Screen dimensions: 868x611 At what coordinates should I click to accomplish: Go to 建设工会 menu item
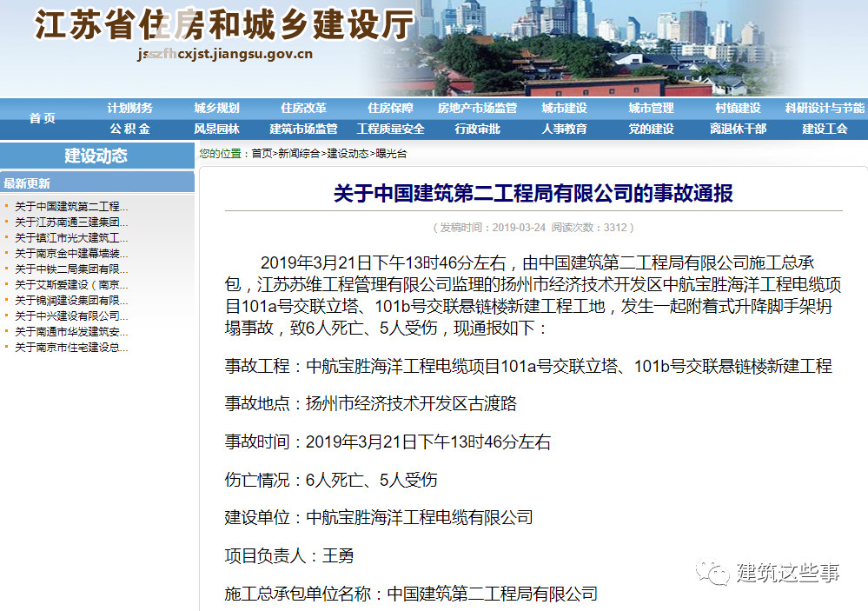[825, 129]
